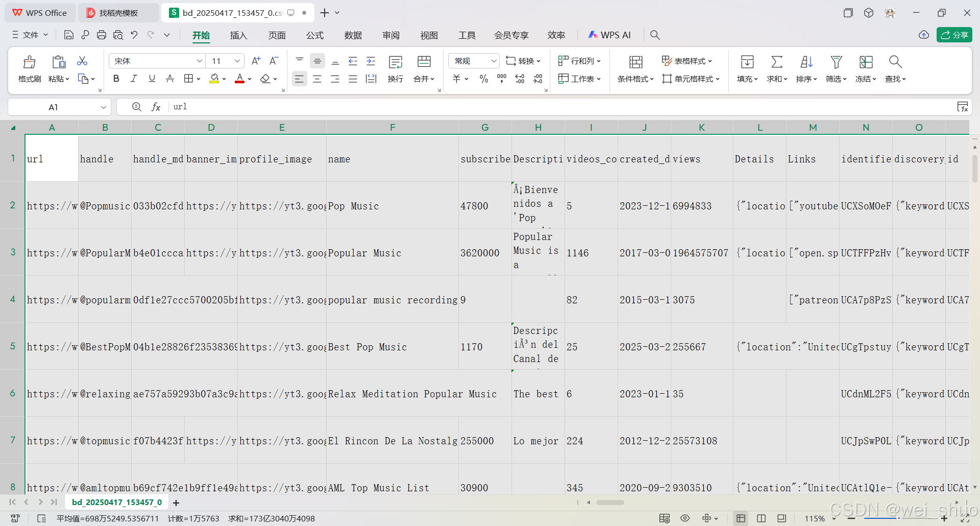Image resolution: width=980 pixels, height=526 pixels.
Task: Click the zoom magnifier beside formula bar
Action: tap(136, 107)
